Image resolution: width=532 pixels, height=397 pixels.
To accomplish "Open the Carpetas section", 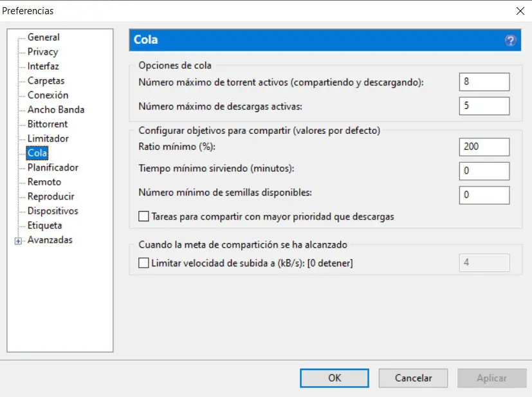I will tap(46, 80).
